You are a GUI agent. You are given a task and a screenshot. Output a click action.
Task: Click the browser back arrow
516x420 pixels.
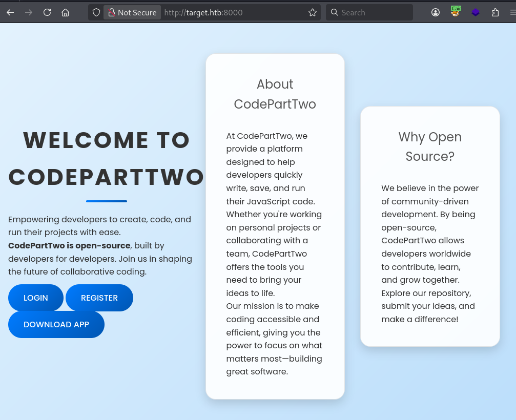click(10, 12)
